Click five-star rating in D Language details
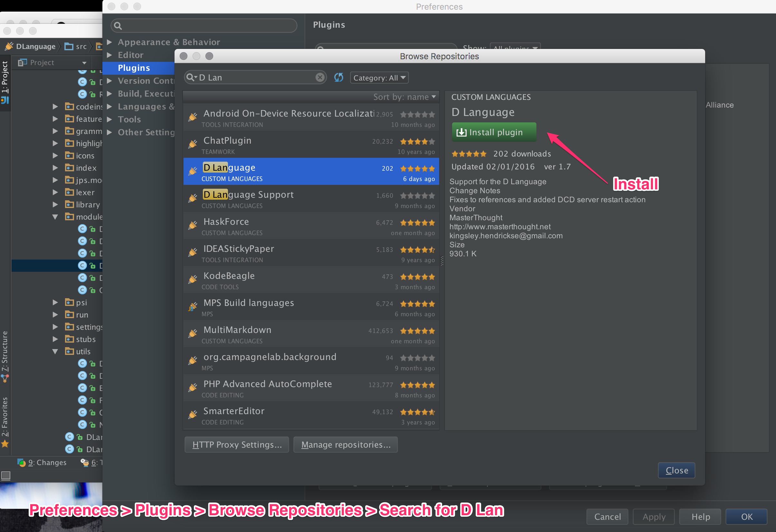This screenshot has height=532, width=776. tap(469, 154)
